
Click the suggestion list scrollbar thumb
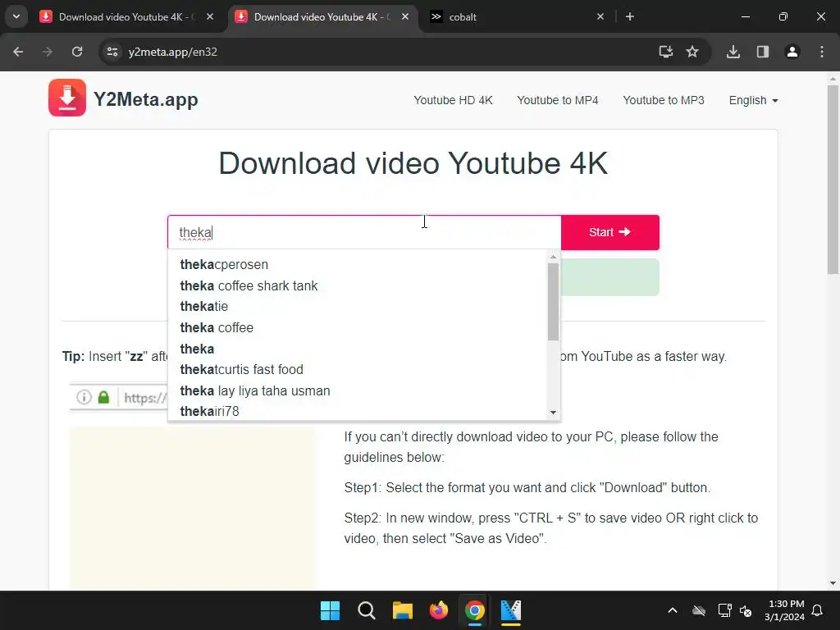click(553, 302)
